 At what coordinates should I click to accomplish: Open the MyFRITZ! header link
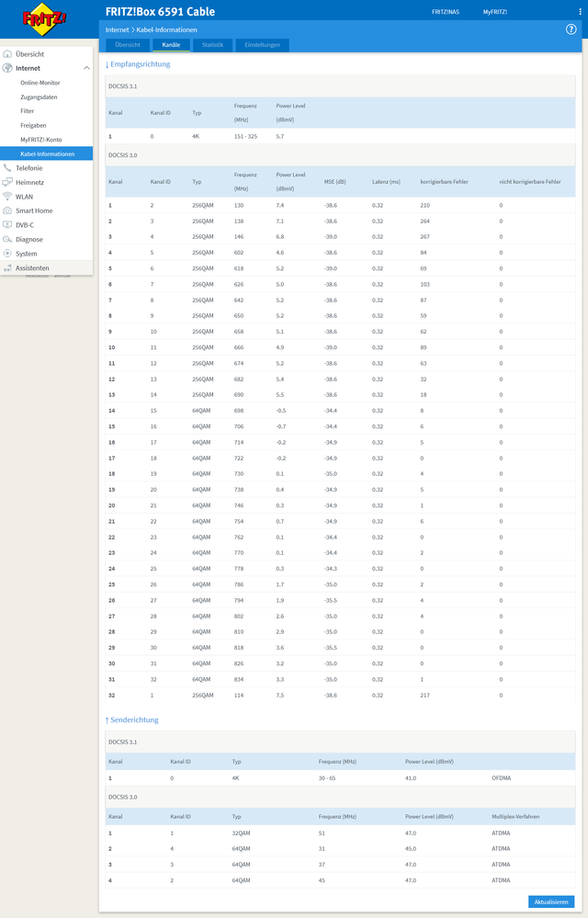(495, 12)
